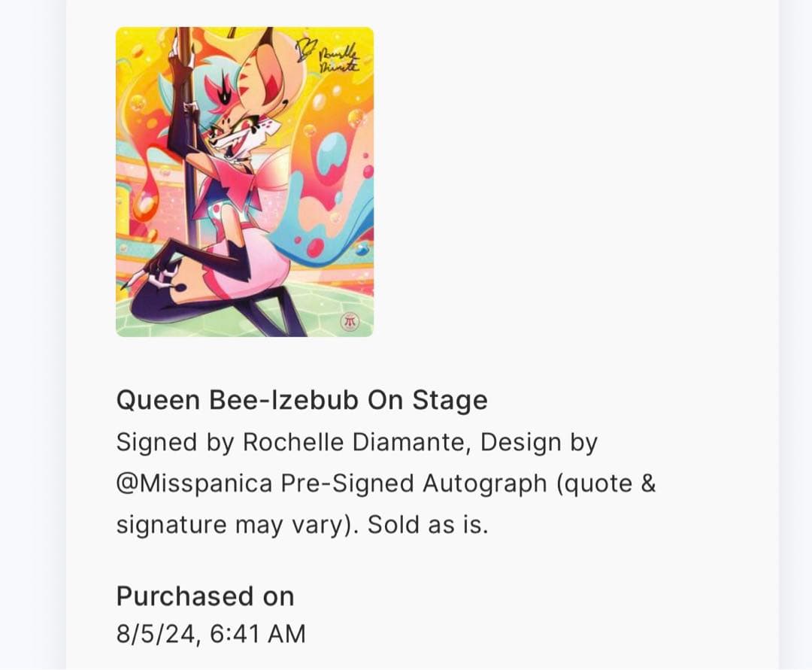Click the "Pre-Signed Autograph" text
This screenshot has height=670, width=812.
tap(414, 484)
